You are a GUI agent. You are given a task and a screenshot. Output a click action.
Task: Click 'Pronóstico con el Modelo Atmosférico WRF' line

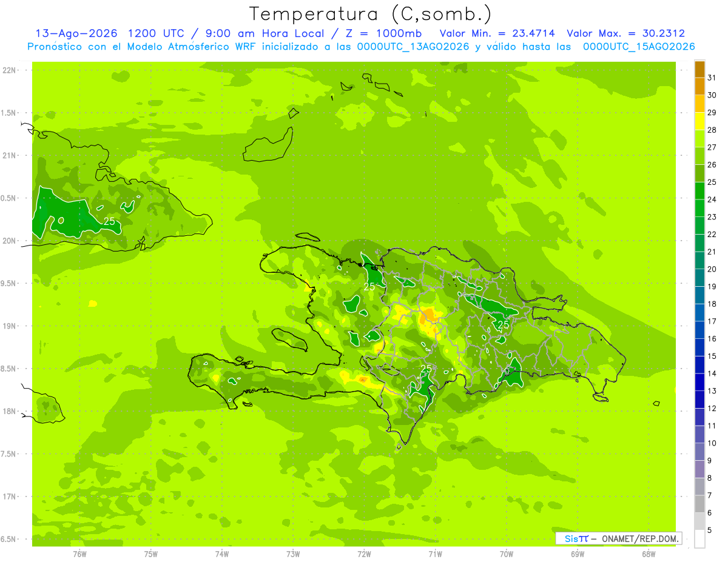(362, 47)
